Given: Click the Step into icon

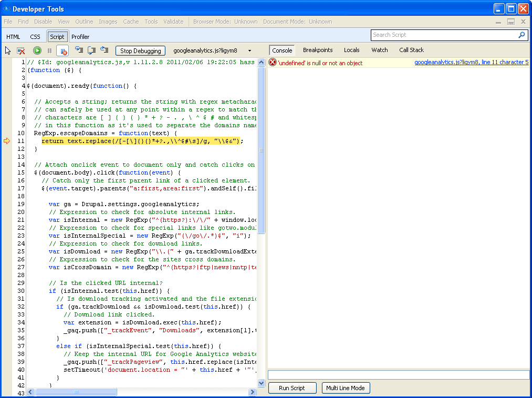Looking at the screenshot, I should 79,50.
